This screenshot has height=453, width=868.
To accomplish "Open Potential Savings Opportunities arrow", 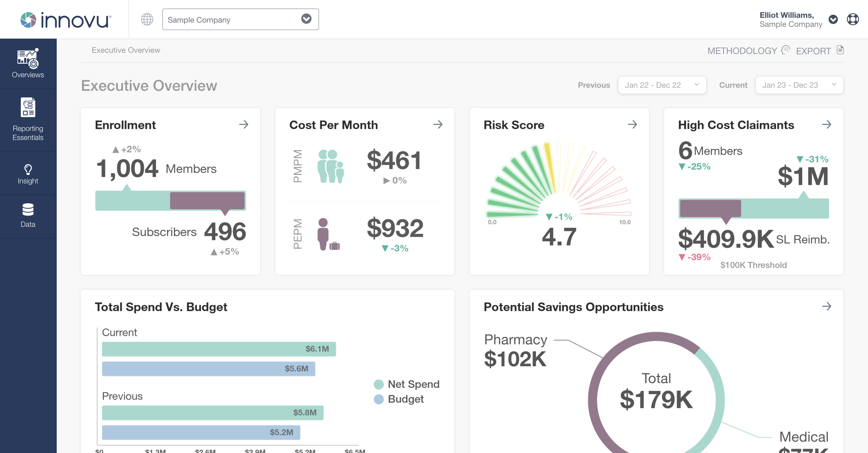I will click(x=826, y=306).
